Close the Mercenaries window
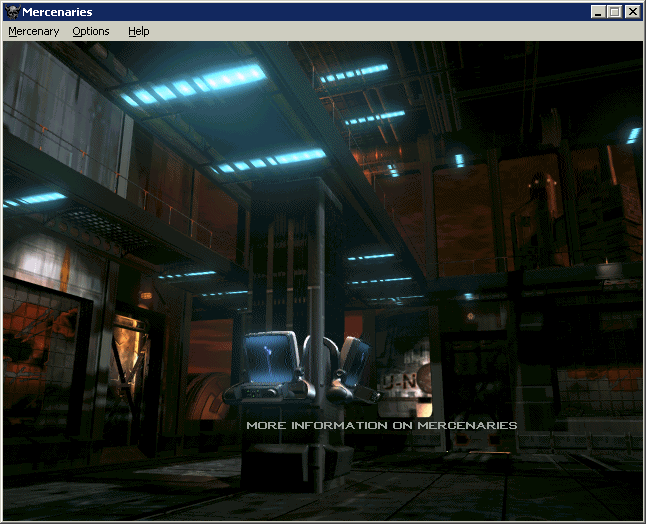 point(632,12)
